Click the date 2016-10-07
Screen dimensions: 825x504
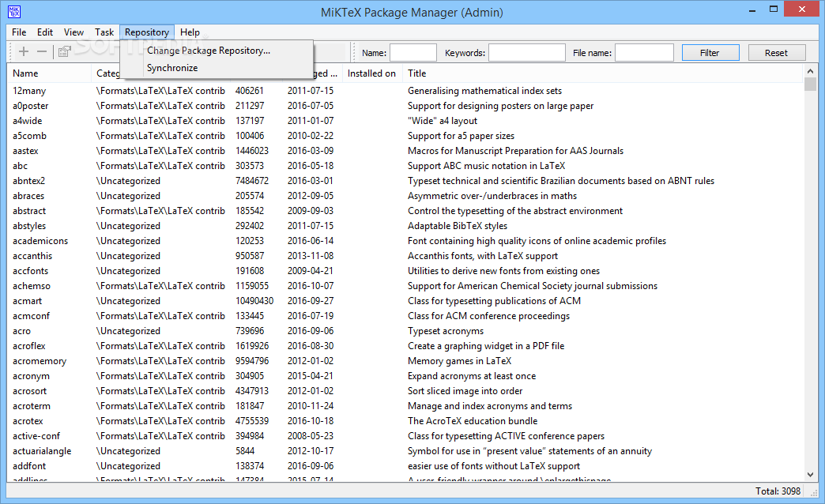311,286
